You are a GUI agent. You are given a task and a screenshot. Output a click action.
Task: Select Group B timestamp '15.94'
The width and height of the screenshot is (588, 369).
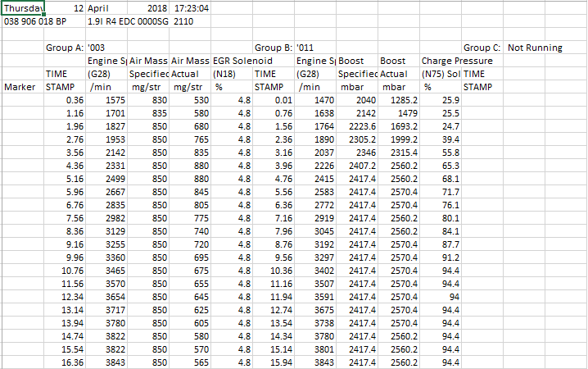click(x=274, y=362)
